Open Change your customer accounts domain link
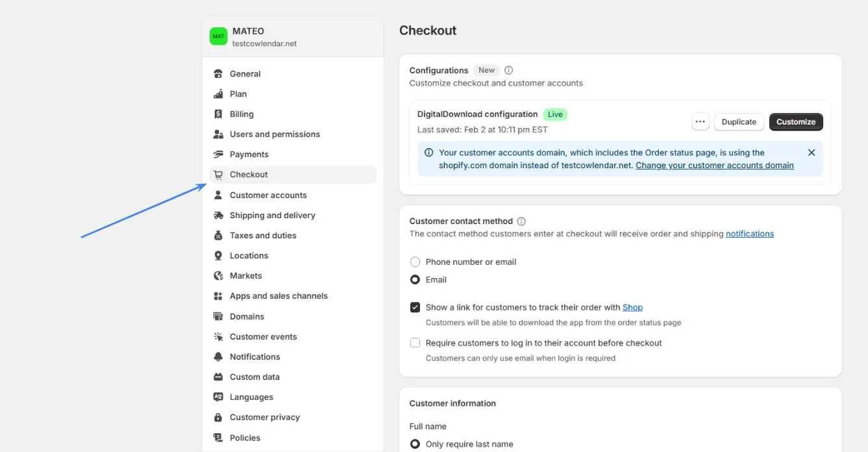Viewport: 868px width, 452px height. pyautogui.click(x=715, y=166)
